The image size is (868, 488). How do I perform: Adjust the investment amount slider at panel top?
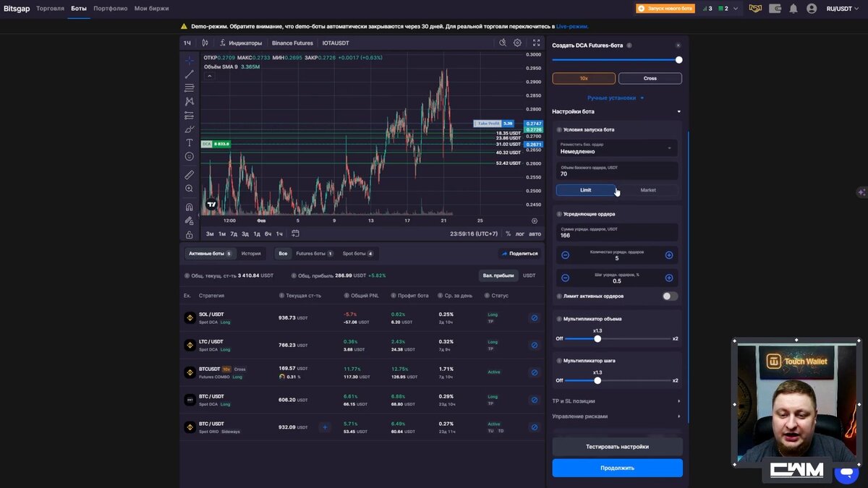point(678,60)
